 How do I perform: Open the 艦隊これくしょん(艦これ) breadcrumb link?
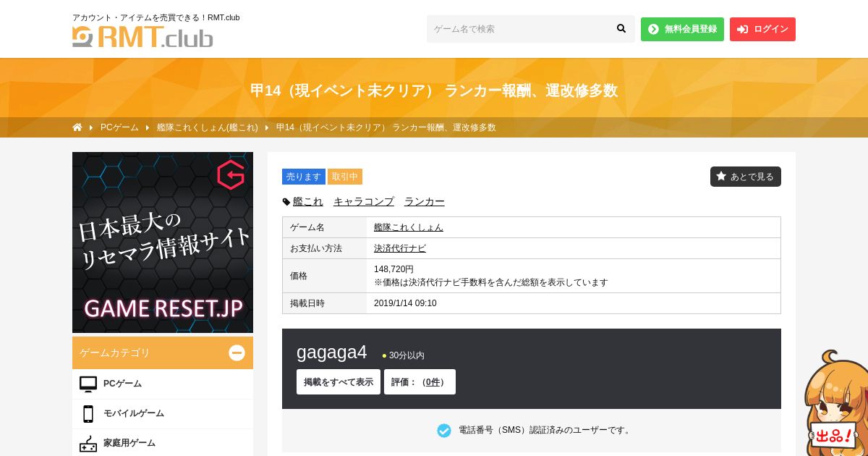click(208, 127)
